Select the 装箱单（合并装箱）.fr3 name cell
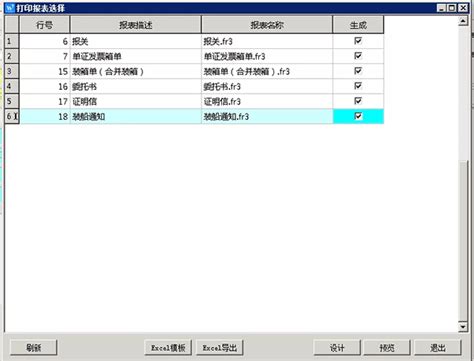 point(267,71)
